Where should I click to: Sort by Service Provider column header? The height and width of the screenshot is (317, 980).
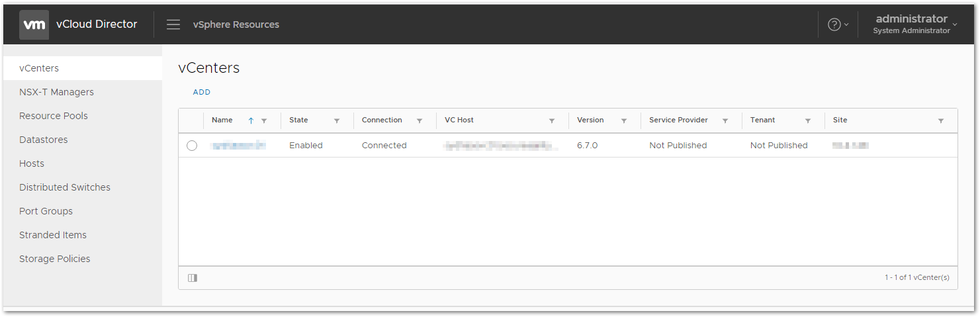[678, 120]
